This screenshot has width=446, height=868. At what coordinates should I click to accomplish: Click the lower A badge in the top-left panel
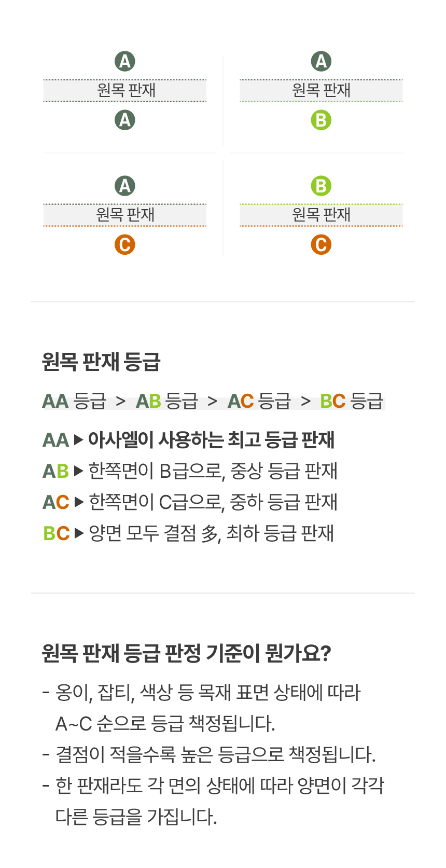pyautogui.click(x=125, y=120)
